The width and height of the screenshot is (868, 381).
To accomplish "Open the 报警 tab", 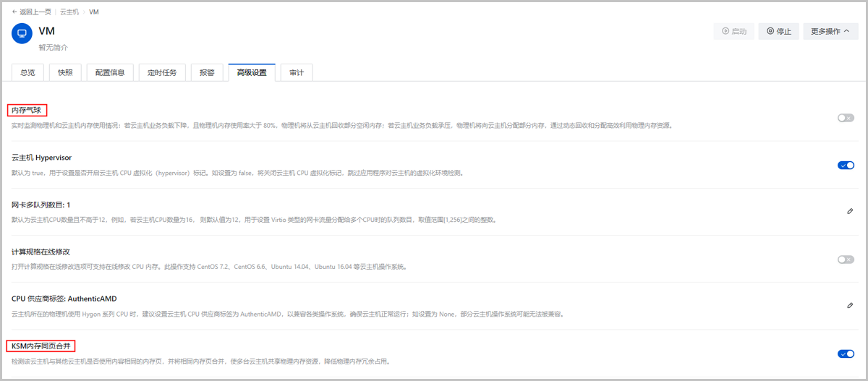I will click(x=207, y=73).
